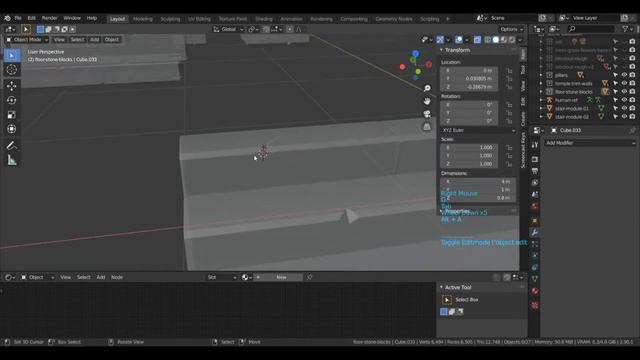Open the viewport Object menu
The image size is (640, 360).
[x=111, y=40]
